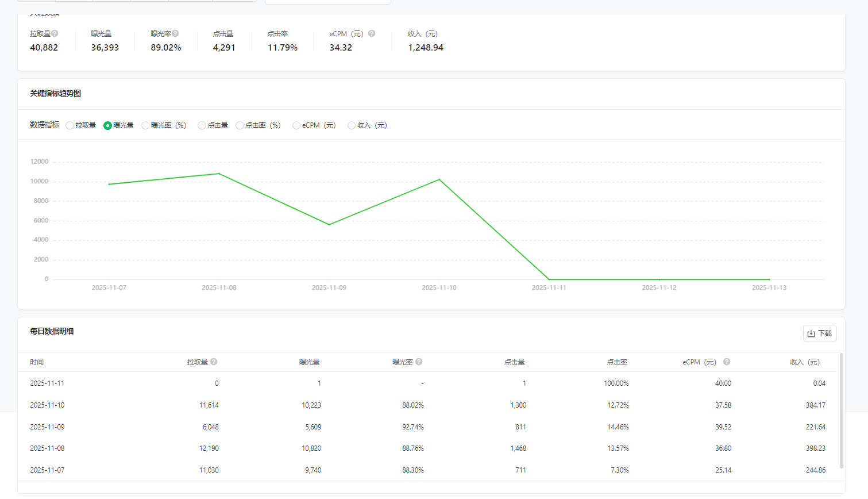Click chart data point at 2025-11-10

tap(439, 179)
